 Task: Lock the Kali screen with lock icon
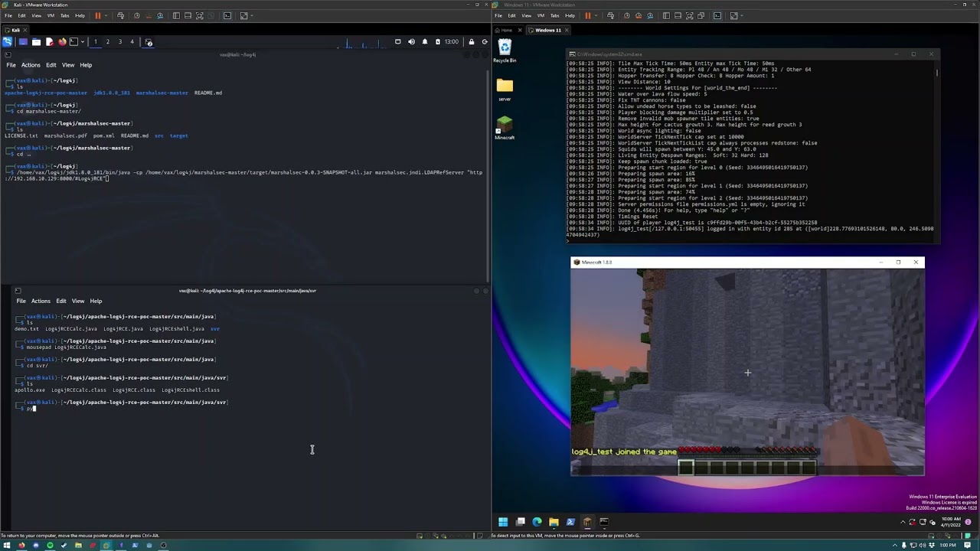point(472,42)
